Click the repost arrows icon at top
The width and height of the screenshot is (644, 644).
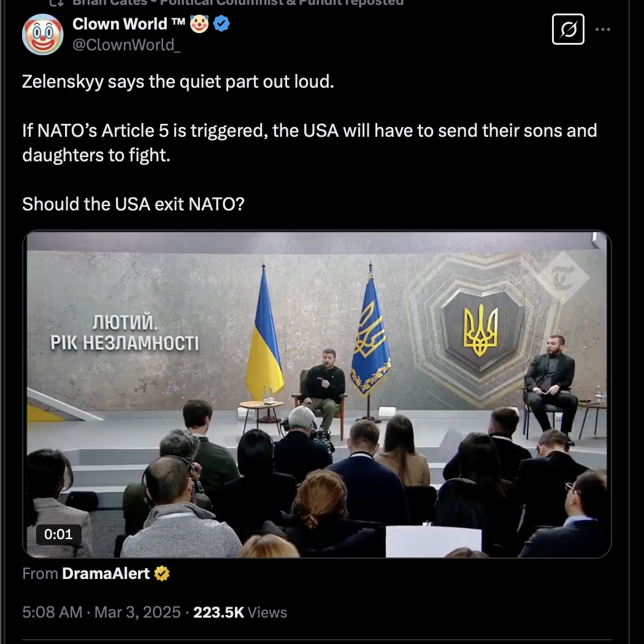coord(56,2)
